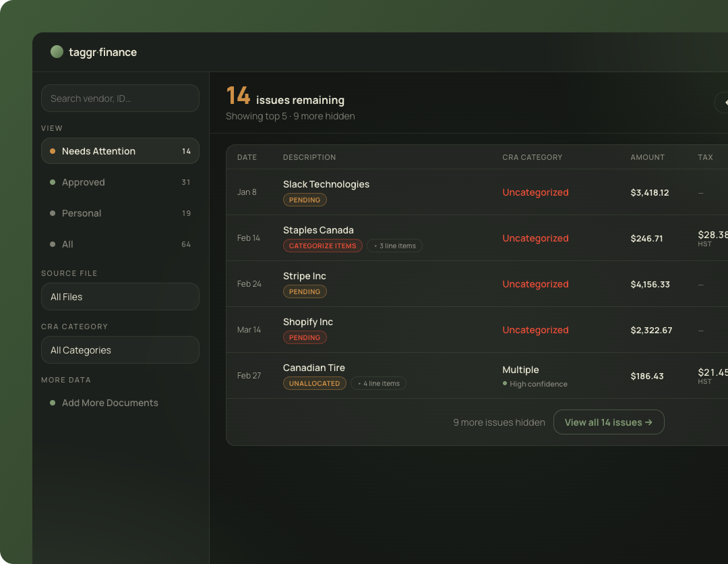Viewport: 728px width, 564px height.
Task: Click the TAX column header
Action: 705,157
